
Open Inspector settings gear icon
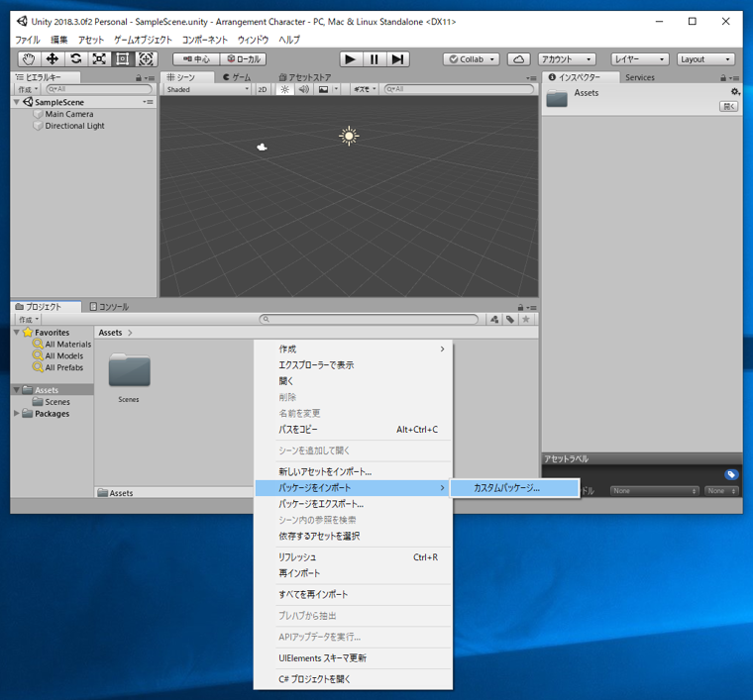[x=735, y=92]
